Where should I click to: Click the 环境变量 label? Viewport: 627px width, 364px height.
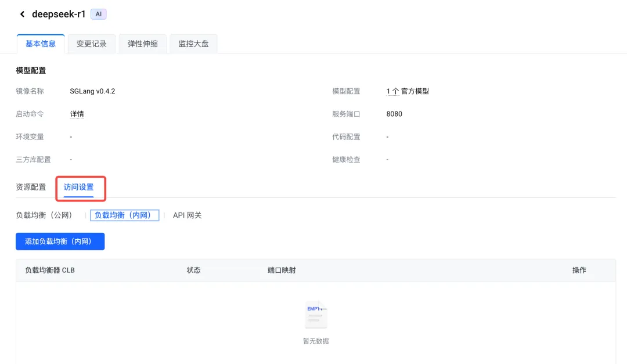[30, 137]
